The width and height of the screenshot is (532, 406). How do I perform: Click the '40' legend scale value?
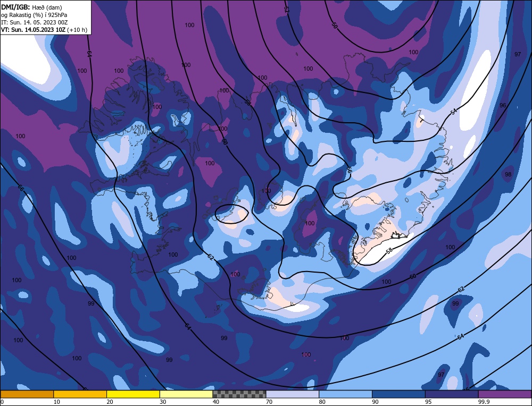pyautogui.click(x=216, y=402)
